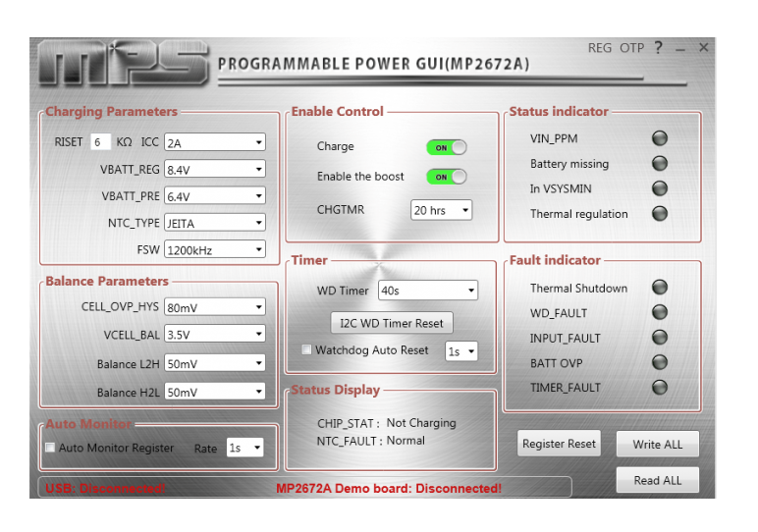Click the RISET value input field

point(100,142)
